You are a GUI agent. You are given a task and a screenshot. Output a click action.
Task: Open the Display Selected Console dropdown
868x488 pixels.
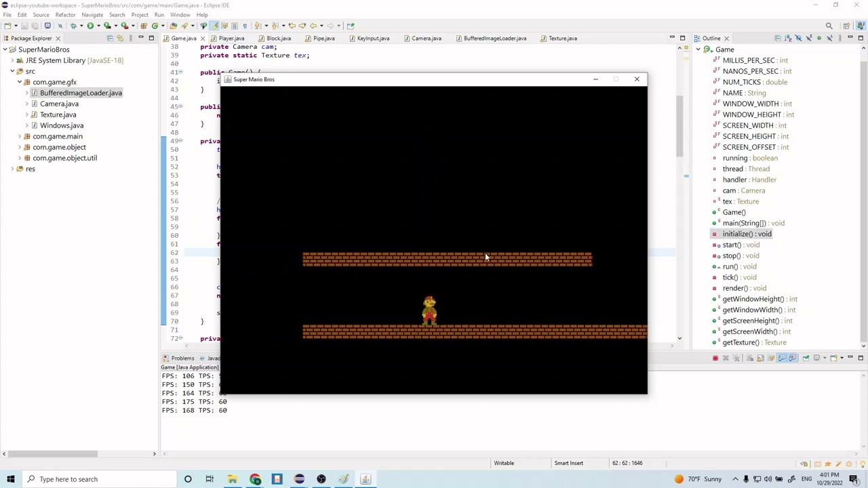pyautogui.click(x=825, y=358)
